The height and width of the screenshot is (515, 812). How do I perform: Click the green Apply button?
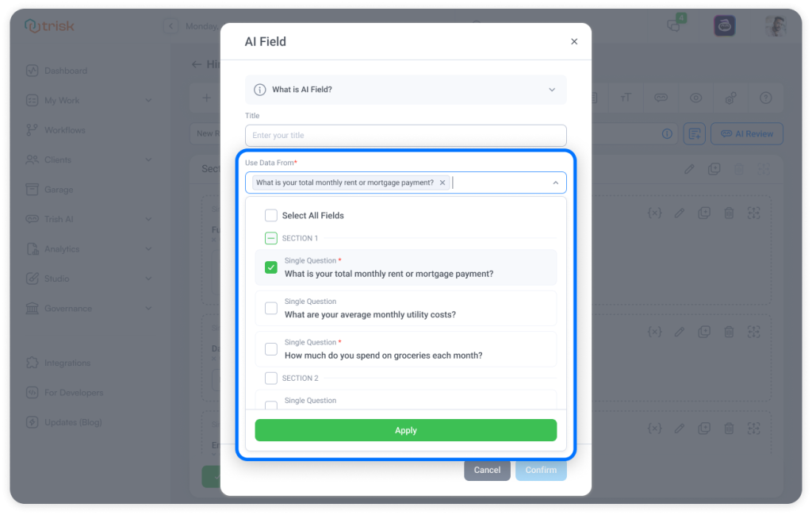click(405, 431)
